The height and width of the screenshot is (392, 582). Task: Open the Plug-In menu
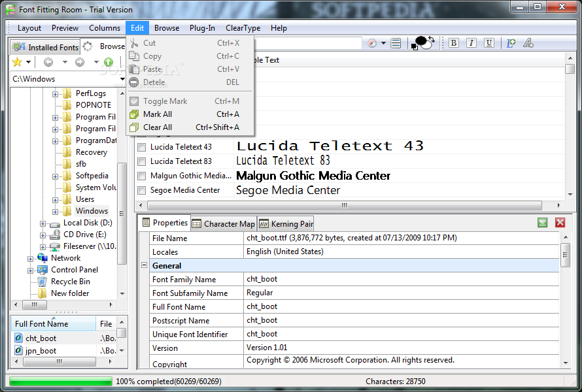coord(202,28)
